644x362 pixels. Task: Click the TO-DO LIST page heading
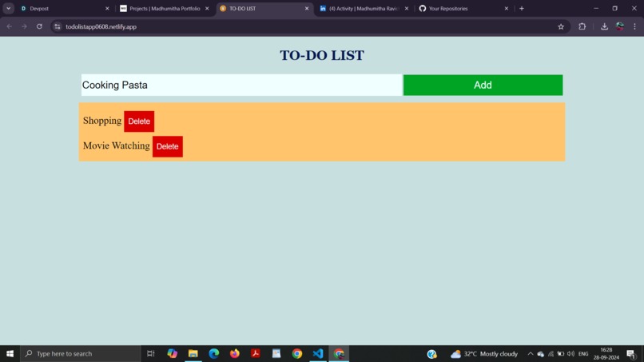[321, 55]
